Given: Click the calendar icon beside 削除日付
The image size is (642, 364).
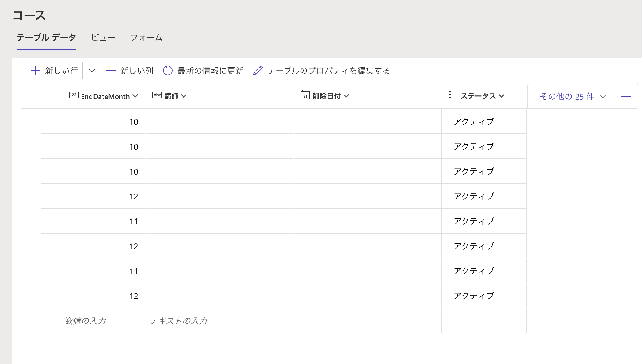Looking at the screenshot, I should 305,95.
